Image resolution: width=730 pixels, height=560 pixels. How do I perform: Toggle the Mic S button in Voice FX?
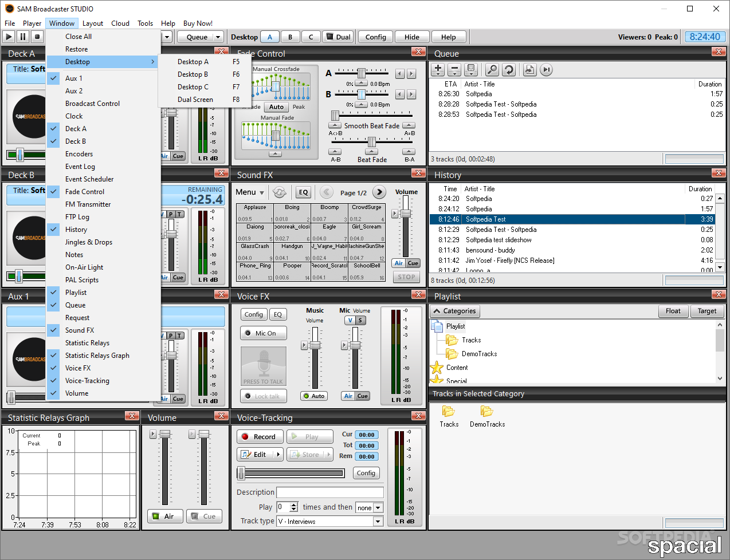(x=360, y=321)
